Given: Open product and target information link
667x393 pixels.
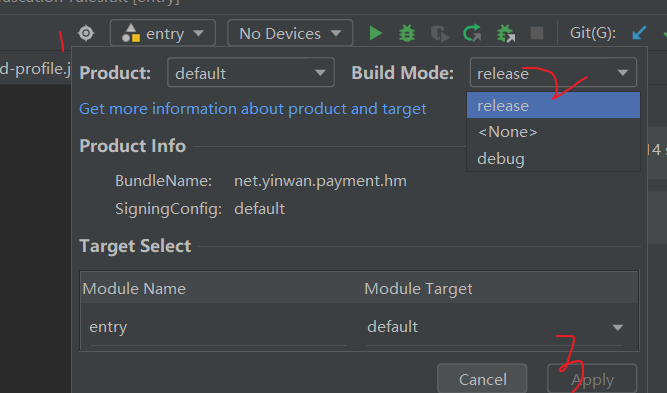Looking at the screenshot, I should 253,109.
